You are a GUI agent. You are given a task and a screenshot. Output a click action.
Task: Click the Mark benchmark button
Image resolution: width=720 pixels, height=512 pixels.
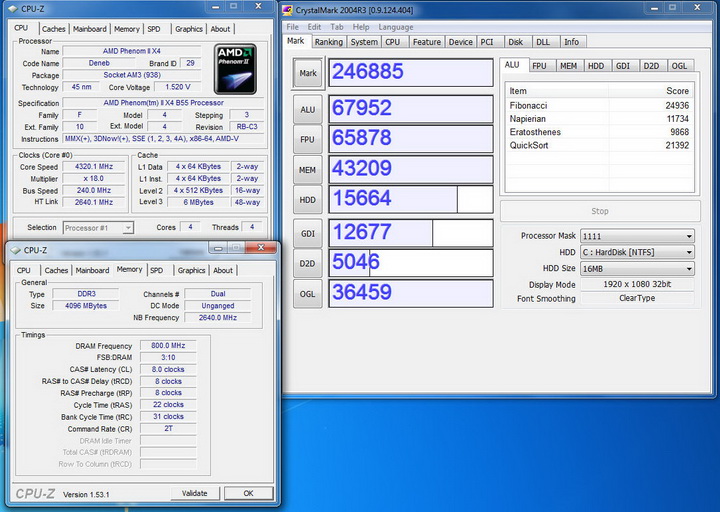coord(308,73)
